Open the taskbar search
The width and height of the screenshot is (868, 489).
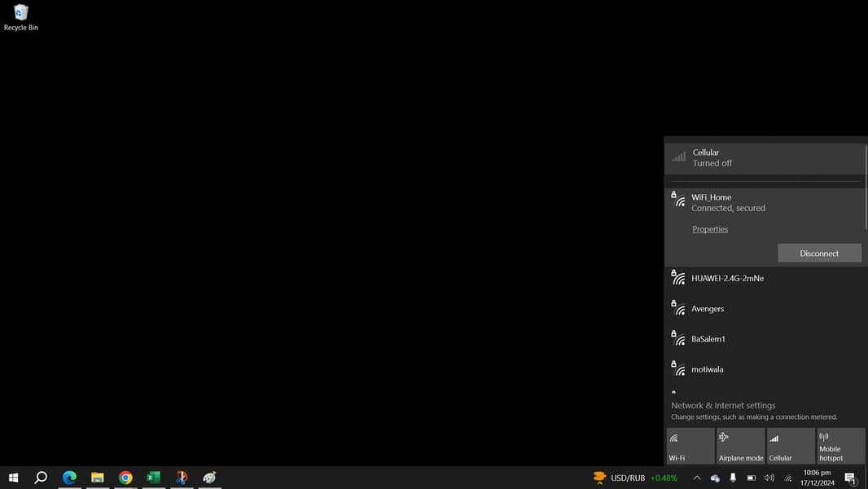pos(41,478)
